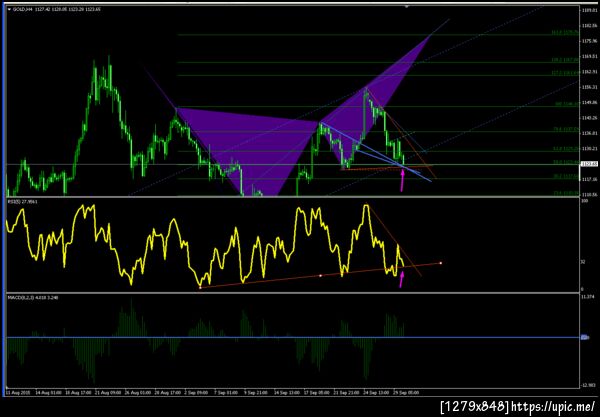Screen dimensions: 600x417
Task: Click the RSI scale value 32
Action: 584,262
